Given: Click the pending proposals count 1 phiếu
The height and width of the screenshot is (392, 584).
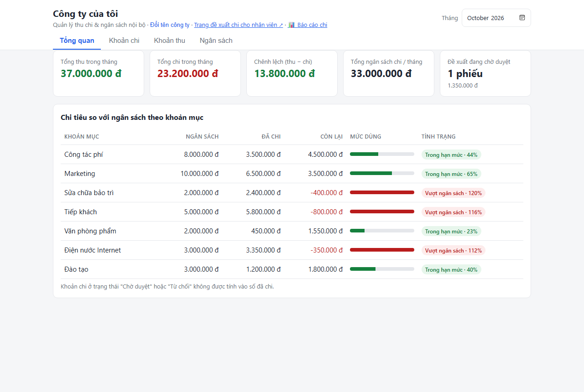Looking at the screenshot, I should [x=465, y=73].
